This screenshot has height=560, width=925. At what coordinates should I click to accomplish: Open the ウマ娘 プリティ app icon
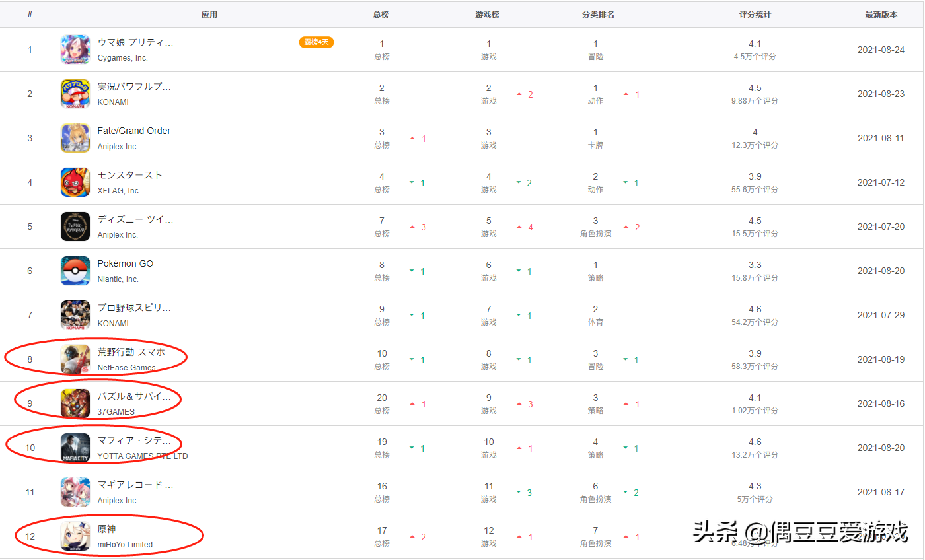point(75,50)
